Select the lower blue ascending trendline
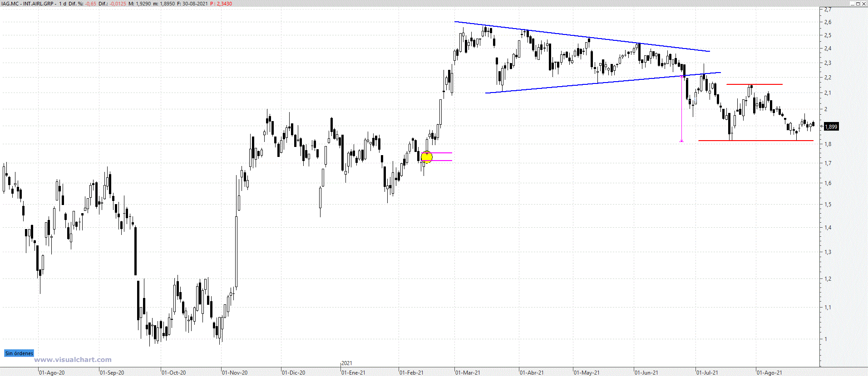868x376 pixels. tap(603, 83)
